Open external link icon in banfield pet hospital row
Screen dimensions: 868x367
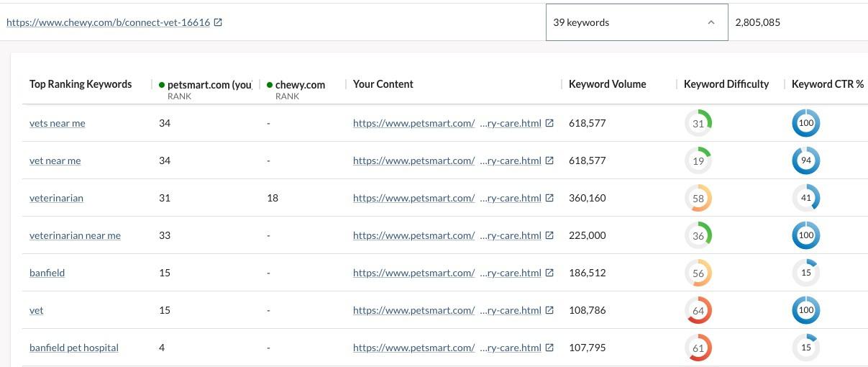pyautogui.click(x=549, y=348)
